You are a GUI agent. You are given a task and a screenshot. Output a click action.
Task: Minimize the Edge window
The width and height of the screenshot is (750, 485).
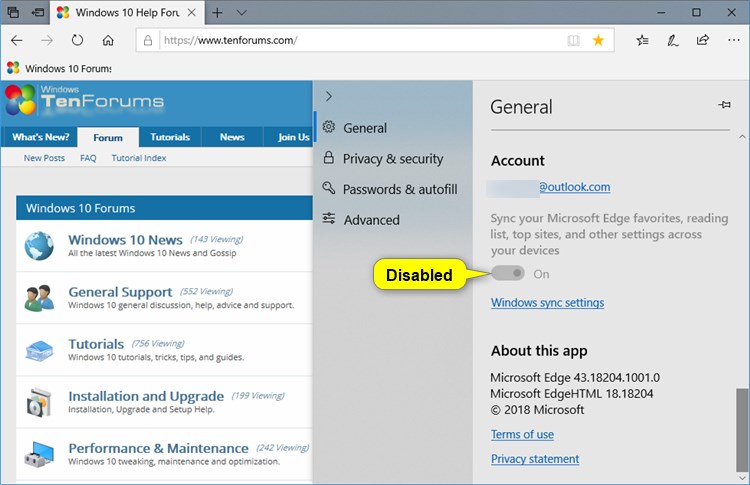click(662, 12)
